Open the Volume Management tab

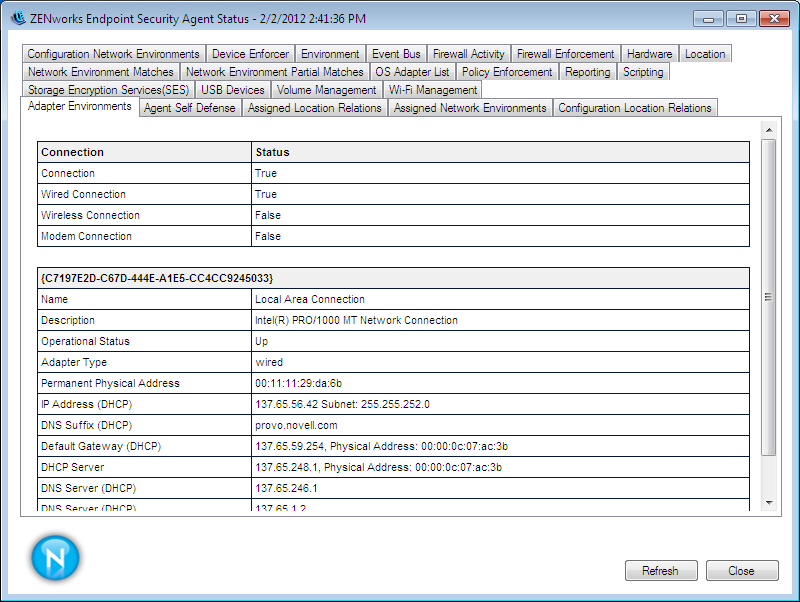point(327,90)
